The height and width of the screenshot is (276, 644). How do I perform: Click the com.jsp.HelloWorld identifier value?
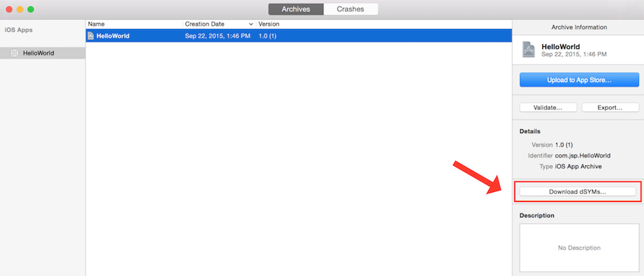point(582,156)
